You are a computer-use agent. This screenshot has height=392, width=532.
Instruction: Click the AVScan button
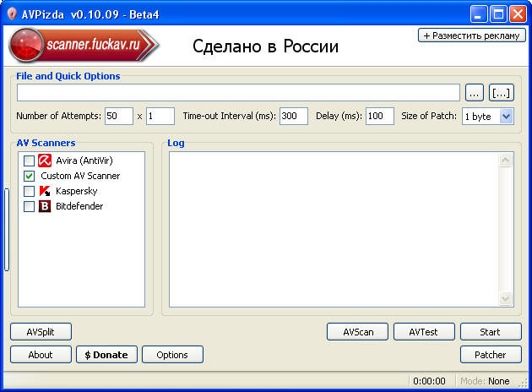point(357,331)
